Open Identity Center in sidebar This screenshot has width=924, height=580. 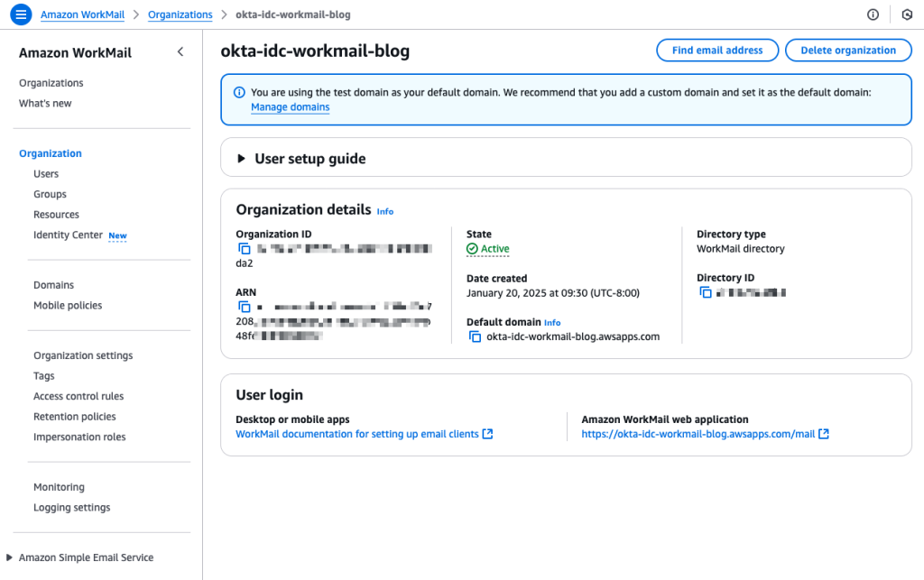(68, 235)
